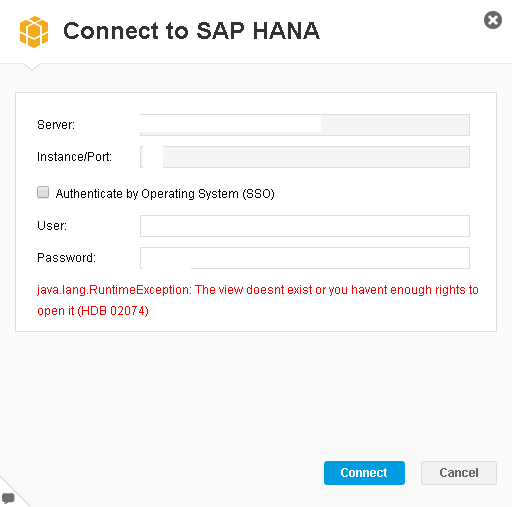Screen dimensions: 512x507
Task: Click the header pointer notch below logo
Action: 32,67
